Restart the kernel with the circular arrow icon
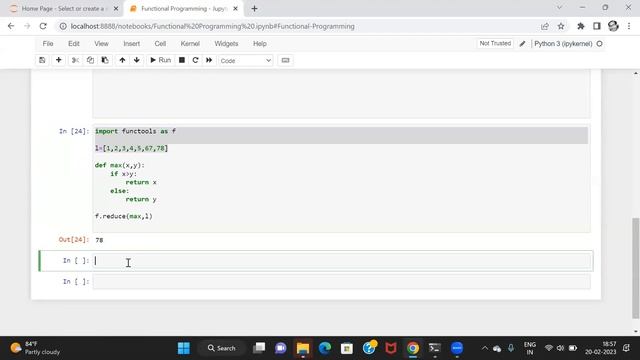The width and height of the screenshot is (640, 360). [195, 60]
